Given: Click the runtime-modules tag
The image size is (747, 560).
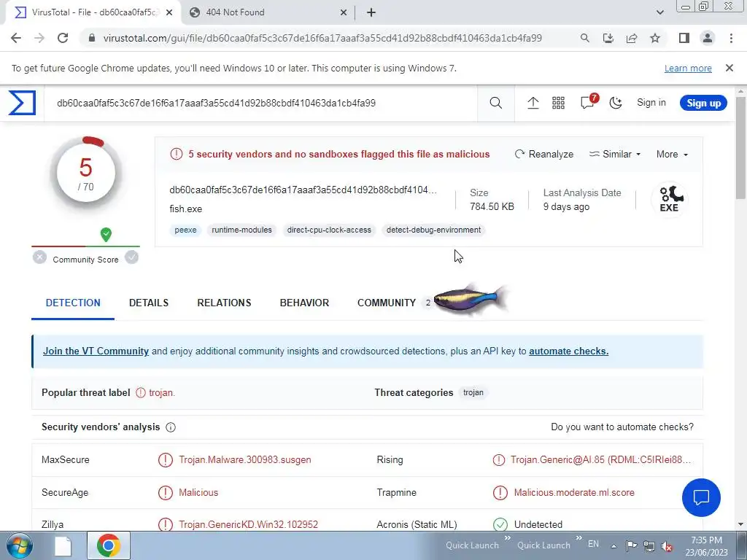Looking at the screenshot, I should [241, 230].
